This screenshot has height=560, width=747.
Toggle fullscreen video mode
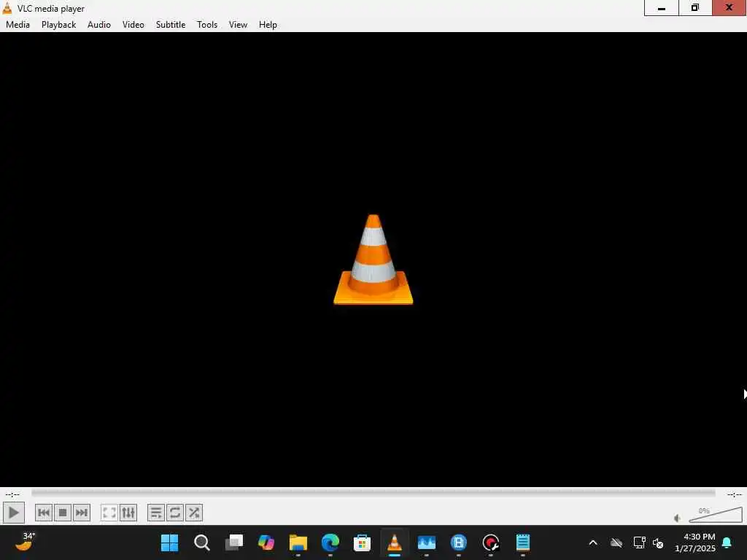[x=109, y=513]
